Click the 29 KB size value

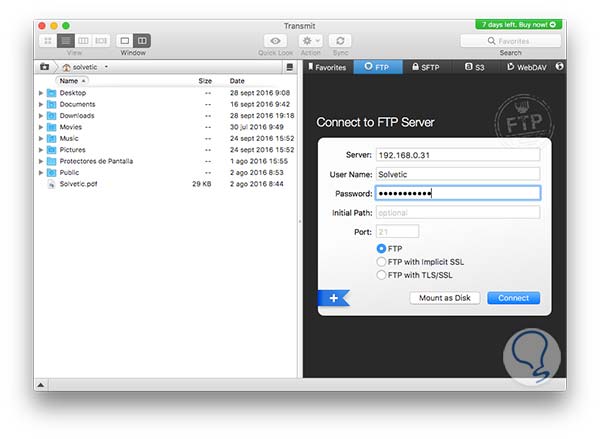pyautogui.click(x=202, y=184)
